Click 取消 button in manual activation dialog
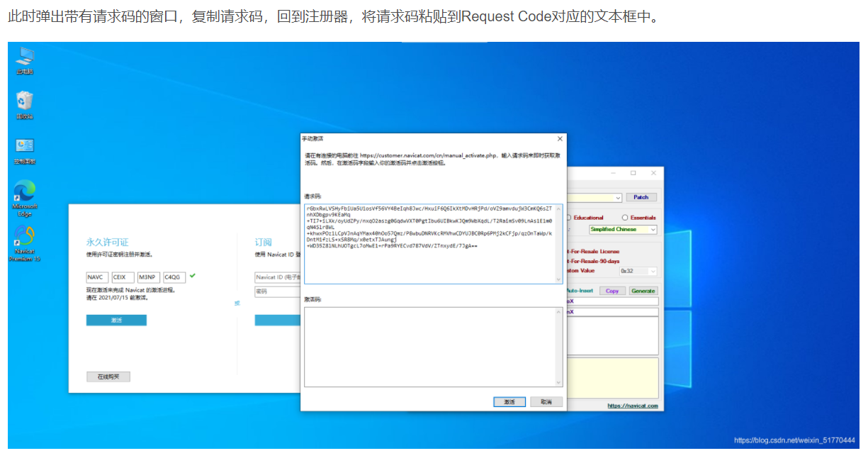This screenshot has height=463, width=868. click(546, 401)
